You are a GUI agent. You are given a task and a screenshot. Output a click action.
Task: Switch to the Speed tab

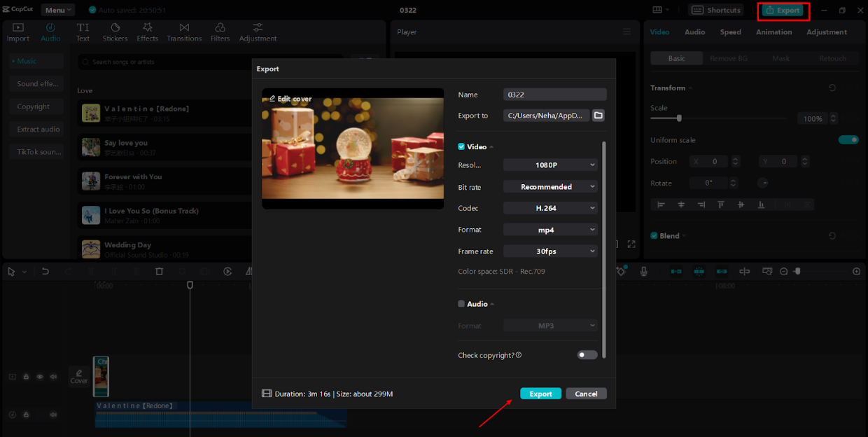click(x=730, y=32)
